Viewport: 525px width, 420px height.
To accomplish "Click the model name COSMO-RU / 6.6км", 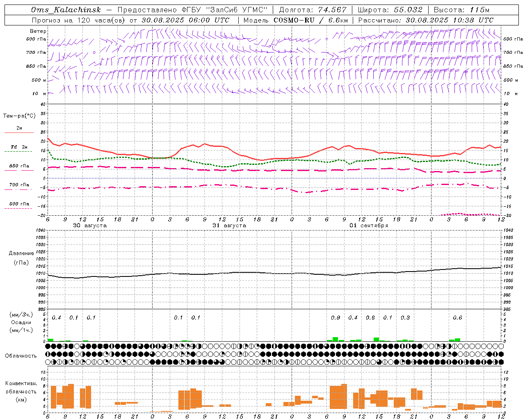I will (311, 20).
